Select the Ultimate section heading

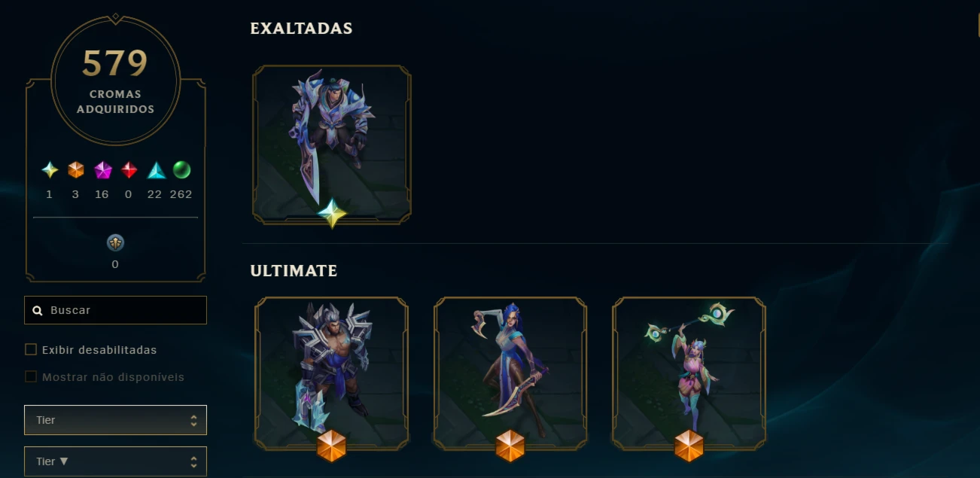tap(294, 270)
